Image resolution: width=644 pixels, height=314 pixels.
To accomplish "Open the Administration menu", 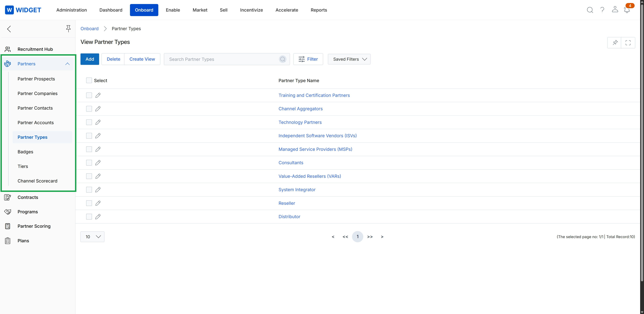I will pos(71,10).
